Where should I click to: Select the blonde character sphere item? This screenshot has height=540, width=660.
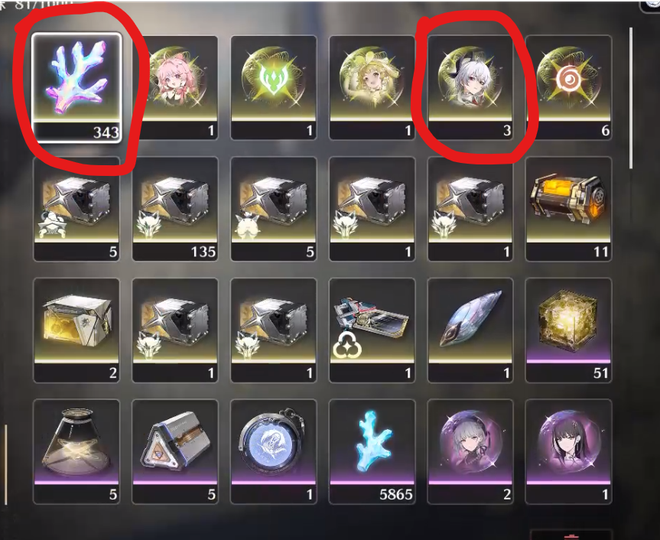pyautogui.click(x=372, y=88)
